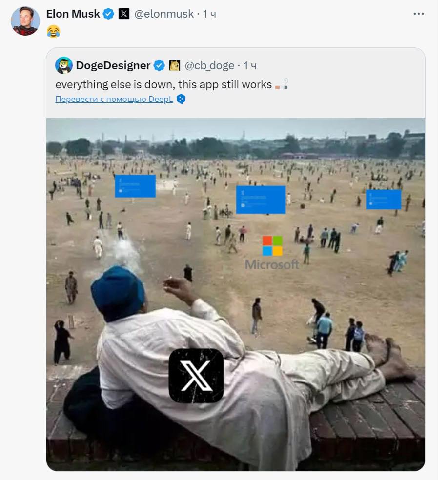Click the X affiliation badge beside Elon Musk

[x=124, y=14]
